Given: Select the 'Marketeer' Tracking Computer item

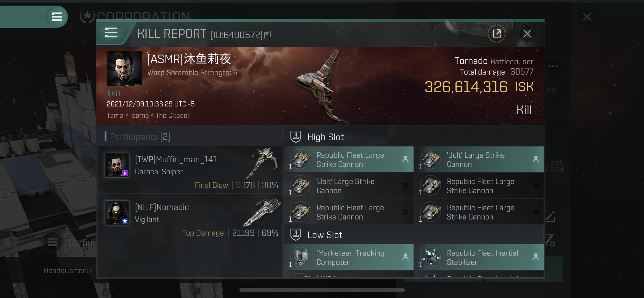Looking at the screenshot, I should 349,257.
